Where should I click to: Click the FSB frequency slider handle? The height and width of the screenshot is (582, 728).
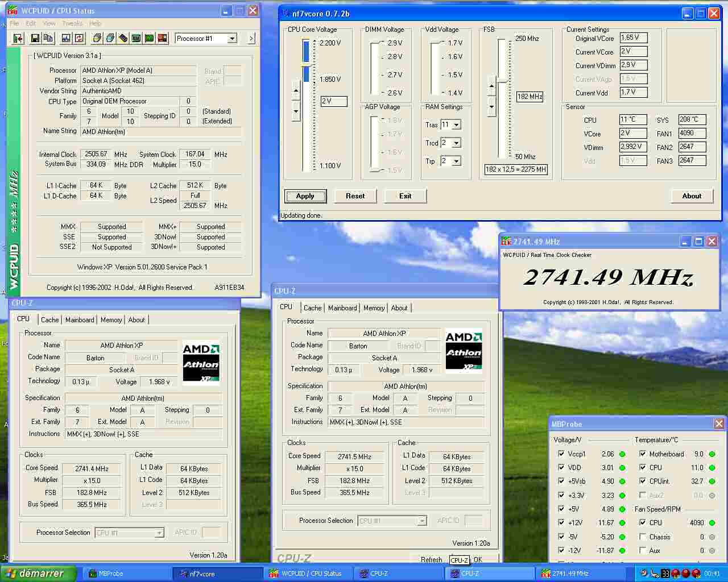point(502,81)
